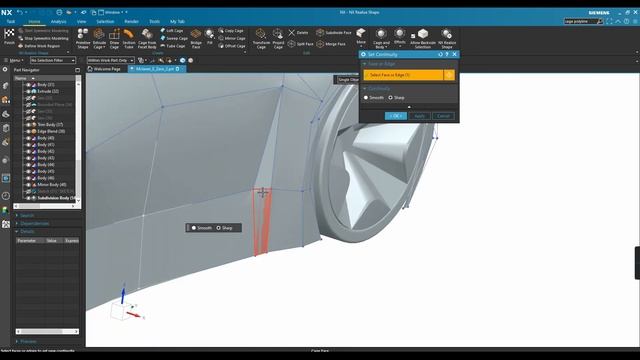Open the Transform Cage tool

[261, 38]
